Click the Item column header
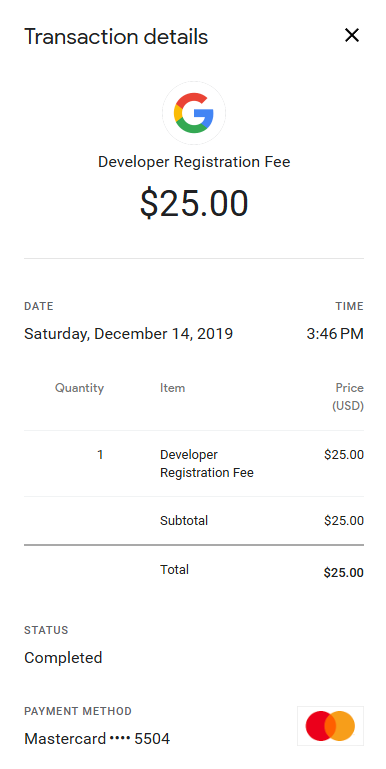 (173, 388)
